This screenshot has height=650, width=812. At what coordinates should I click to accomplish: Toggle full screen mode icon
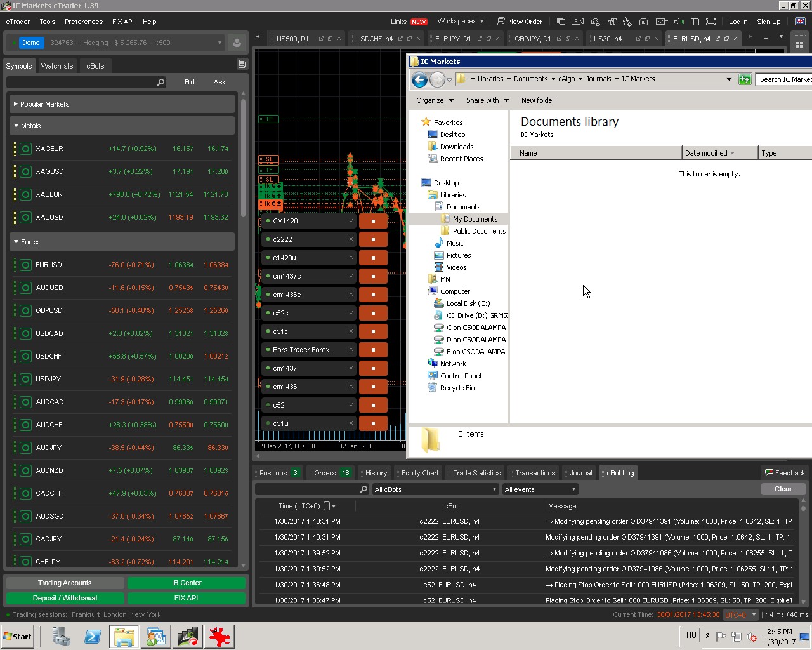[x=711, y=22]
